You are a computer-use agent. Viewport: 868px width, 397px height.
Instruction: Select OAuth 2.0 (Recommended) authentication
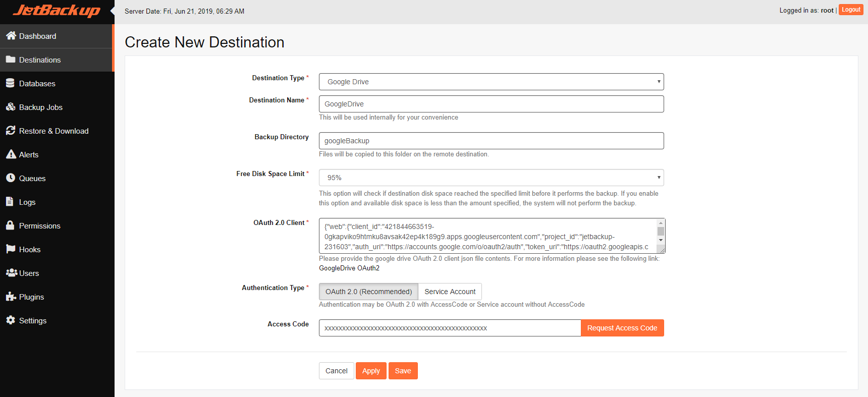(x=368, y=292)
